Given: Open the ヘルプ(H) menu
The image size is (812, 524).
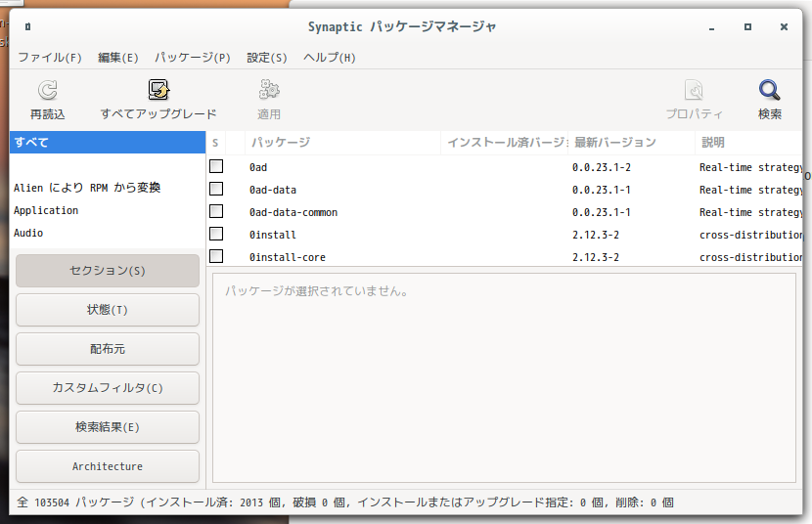Looking at the screenshot, I should tap(330, 58).
